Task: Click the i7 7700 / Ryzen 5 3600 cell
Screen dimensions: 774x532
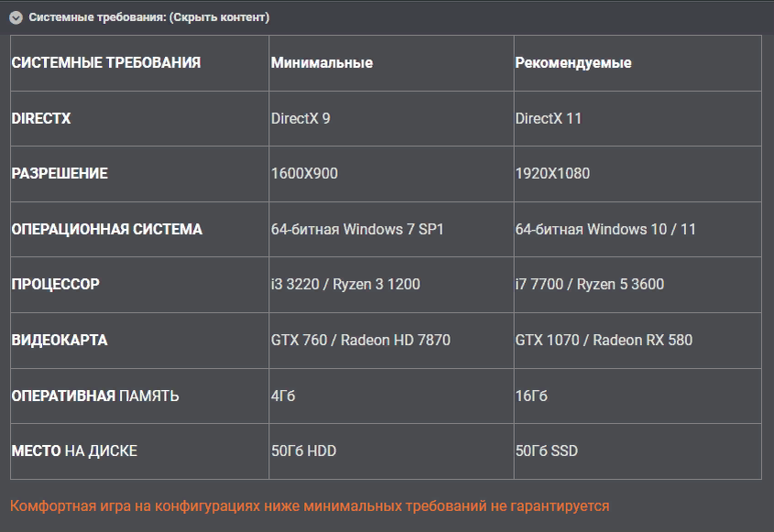Action: coord(590,284)
